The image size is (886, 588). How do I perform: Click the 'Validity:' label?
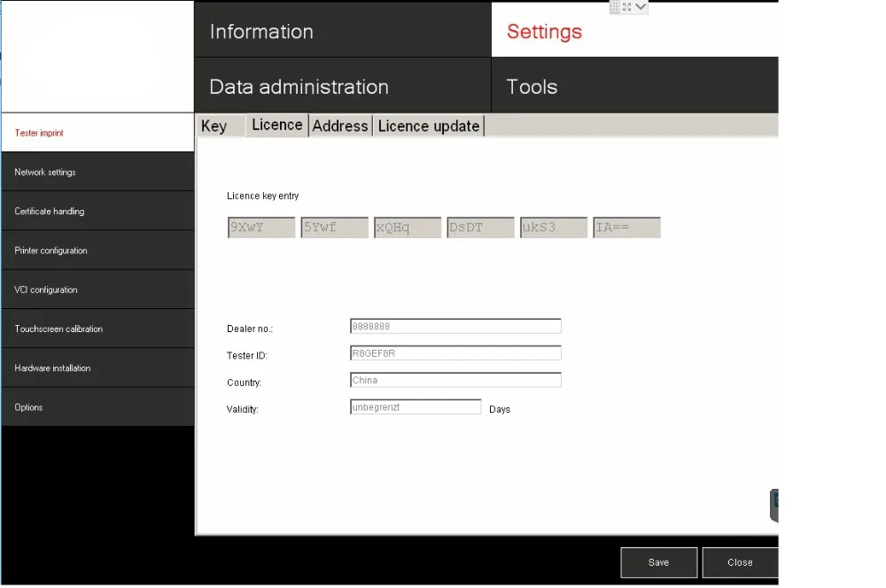pos(243,409)
